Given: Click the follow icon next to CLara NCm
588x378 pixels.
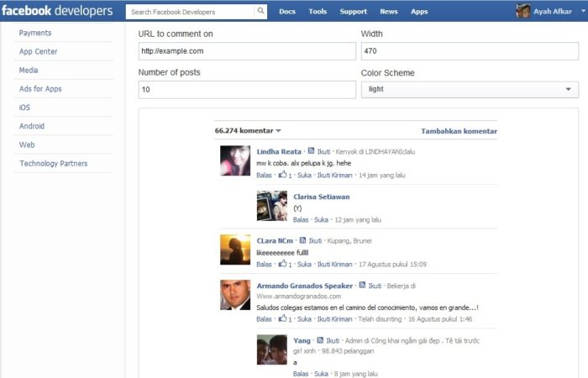Looking at the screenshot, I should (x=302, y=240).
